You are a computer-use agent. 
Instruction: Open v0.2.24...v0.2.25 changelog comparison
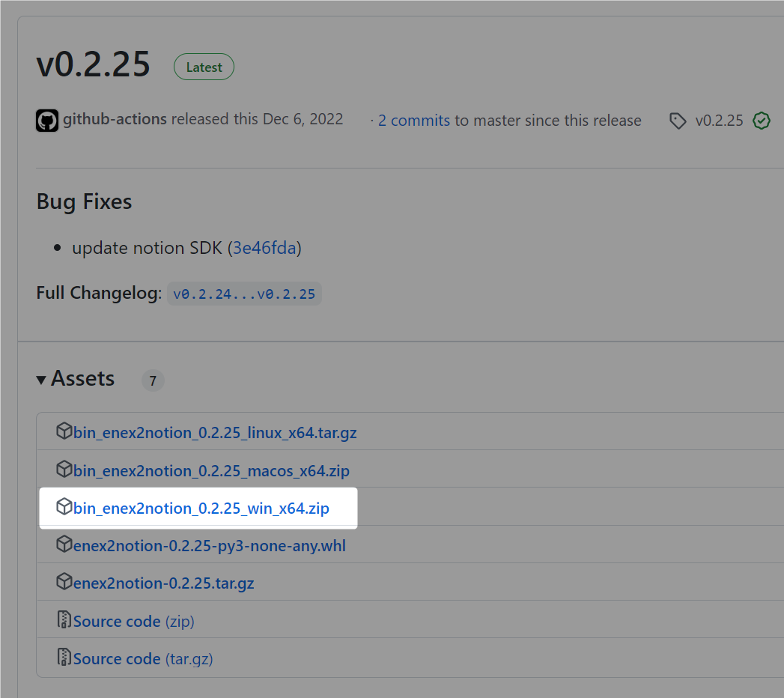(244, 294)
